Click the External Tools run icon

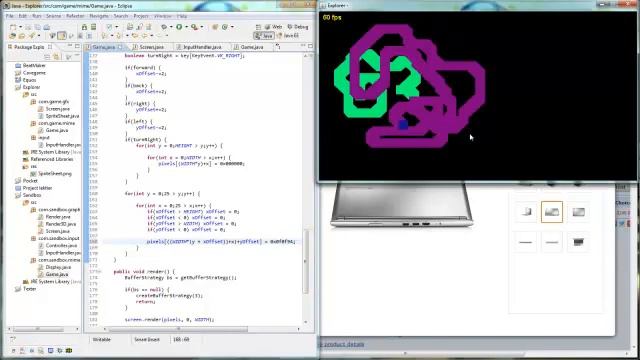pyautogui.click(x=194, y=27)
